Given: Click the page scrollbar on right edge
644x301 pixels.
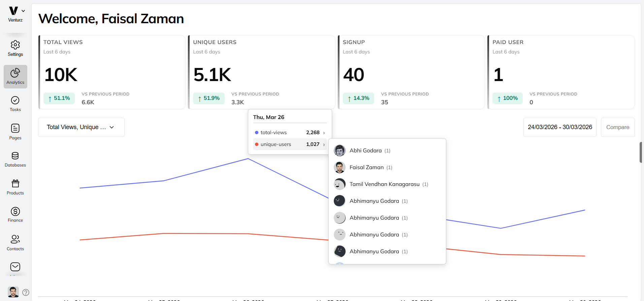Looking at the screenshot, I should click(641, 152).
